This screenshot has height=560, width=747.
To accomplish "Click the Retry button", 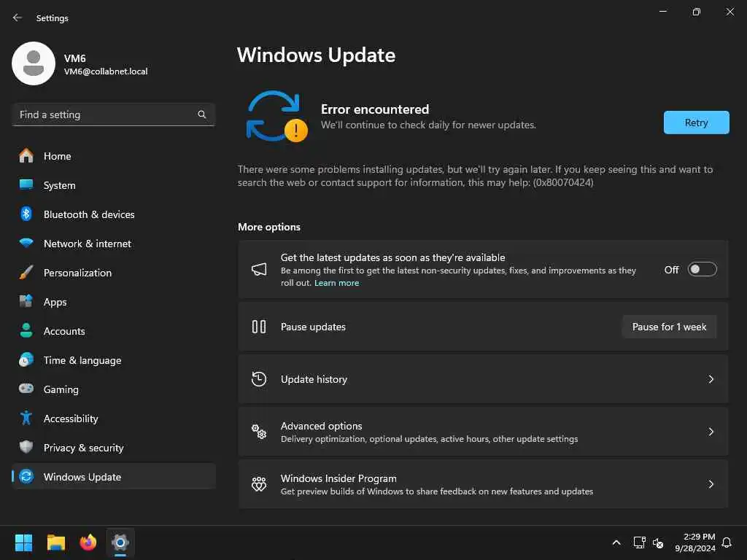I will pos(696,122).
